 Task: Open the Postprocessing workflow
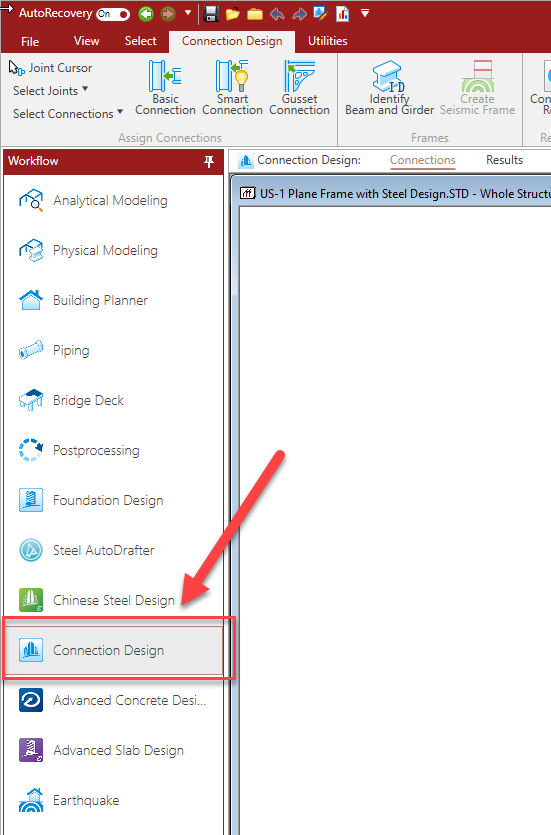[x=113, y=451]
